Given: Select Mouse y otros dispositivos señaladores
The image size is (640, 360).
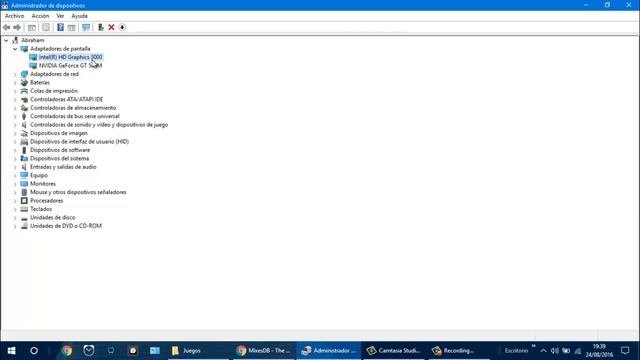Looking at the screenshot, I should click(78, 192).
